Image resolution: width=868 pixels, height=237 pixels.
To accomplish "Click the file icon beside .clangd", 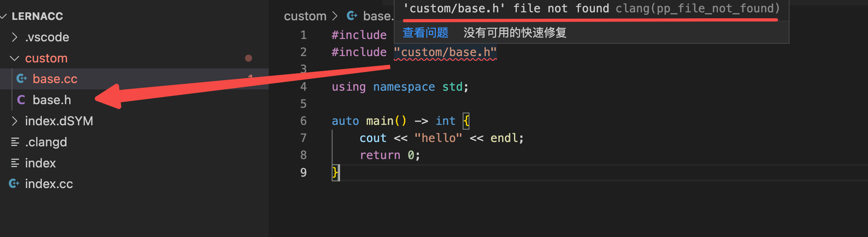I will pyautogui.click(x=15, y=142).
